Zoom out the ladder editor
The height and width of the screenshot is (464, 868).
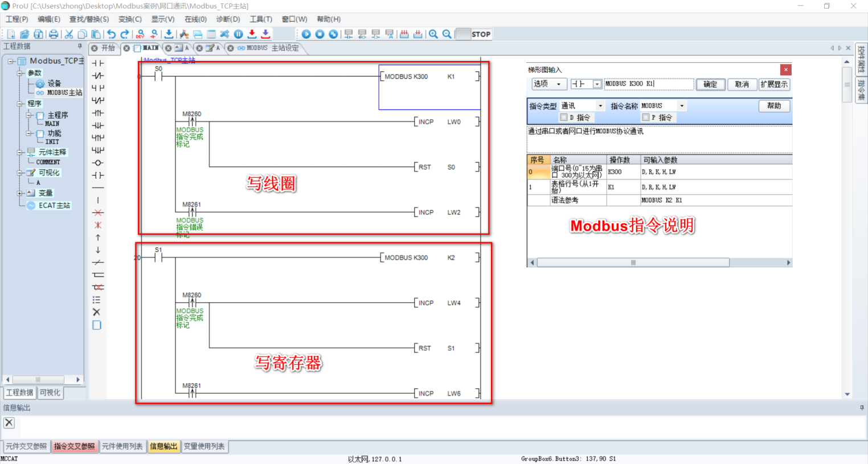coord(447,34)
